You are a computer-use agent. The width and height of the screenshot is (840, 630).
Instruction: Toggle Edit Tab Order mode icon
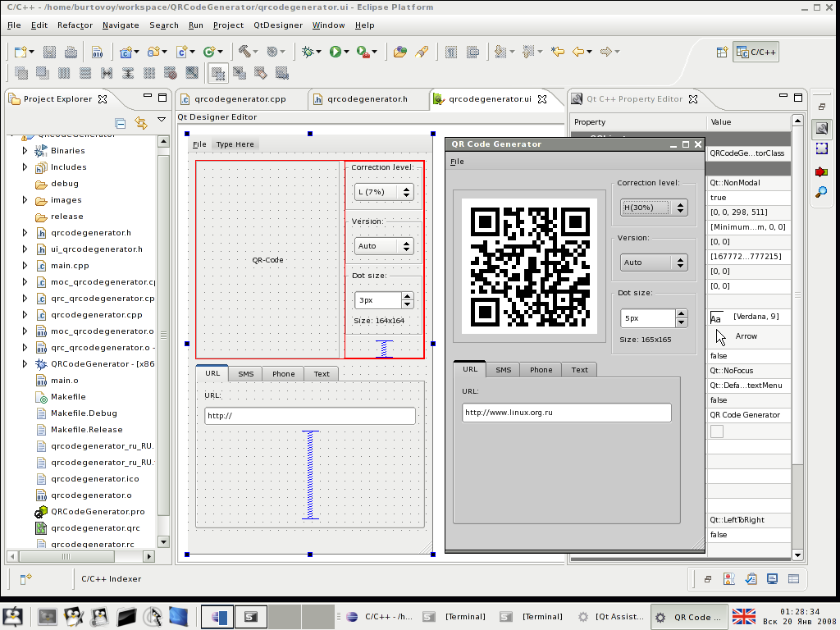coord(282,73)
